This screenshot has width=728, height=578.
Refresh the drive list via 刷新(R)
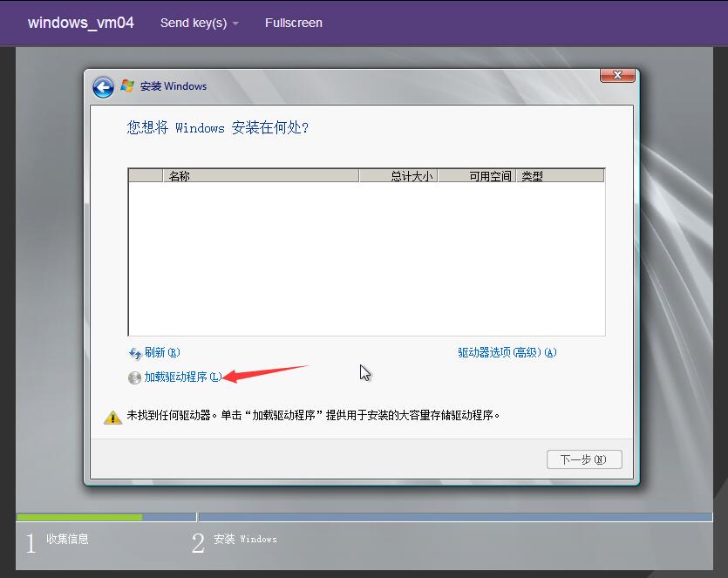pos(161,352)
